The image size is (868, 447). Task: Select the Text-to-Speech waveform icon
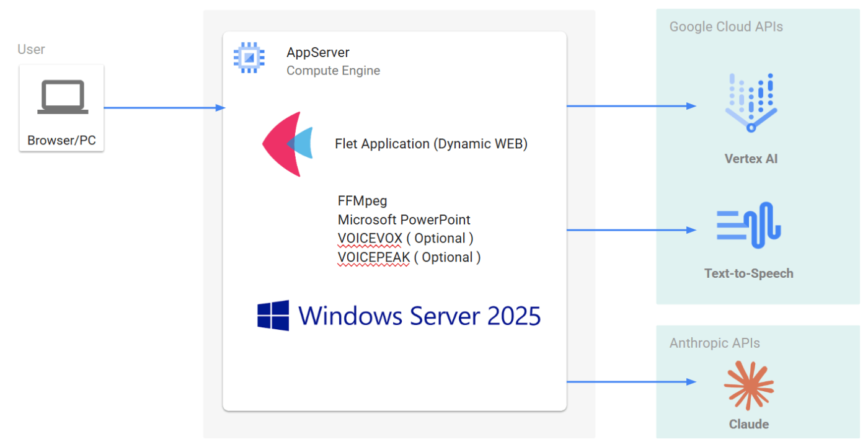[x=749, y=225]
